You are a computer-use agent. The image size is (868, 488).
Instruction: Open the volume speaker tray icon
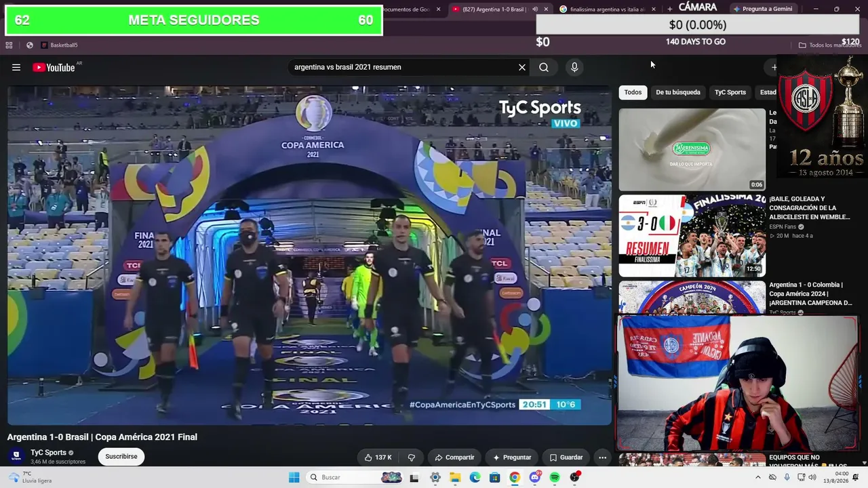click(x=812, y=478)
